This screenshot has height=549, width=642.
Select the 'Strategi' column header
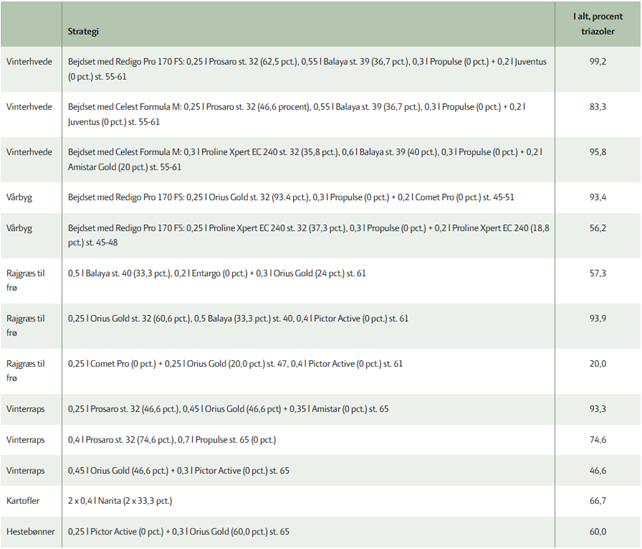(x=83, y=32)
